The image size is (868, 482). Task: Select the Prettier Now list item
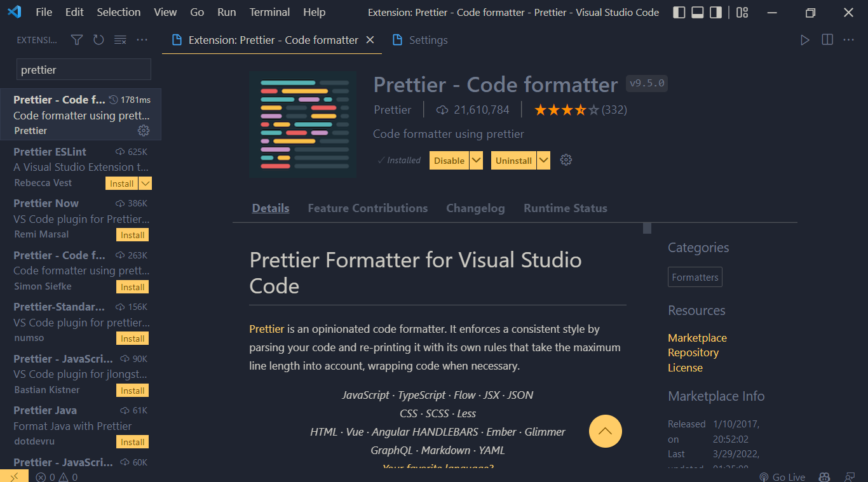pyautogui.click(x=81, y=218)
